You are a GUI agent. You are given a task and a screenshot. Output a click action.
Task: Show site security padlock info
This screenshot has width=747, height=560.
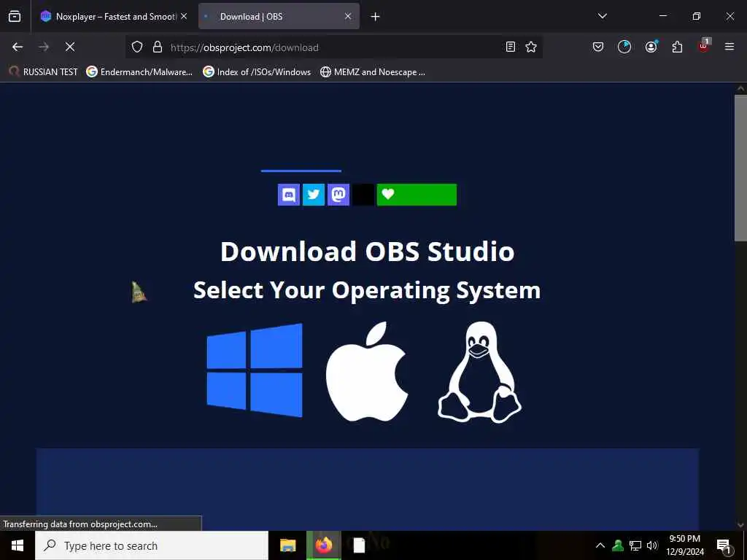tap(158, 47)
